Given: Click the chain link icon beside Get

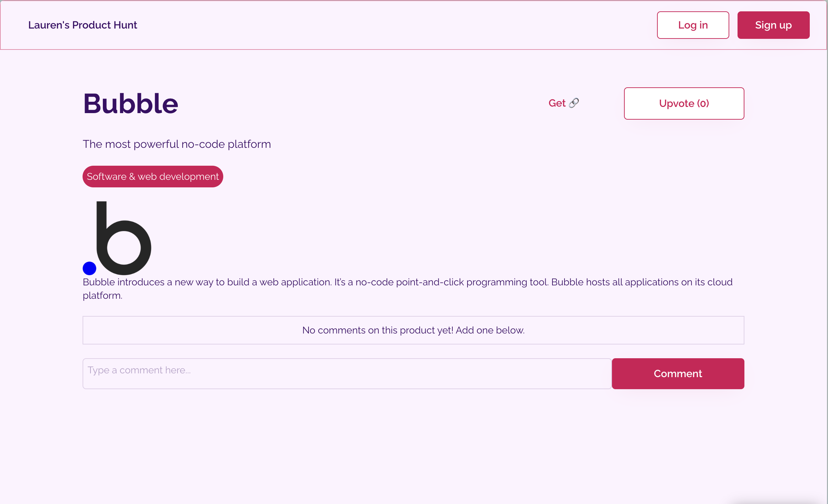Looking at the screenshot, I should point(574,103).
